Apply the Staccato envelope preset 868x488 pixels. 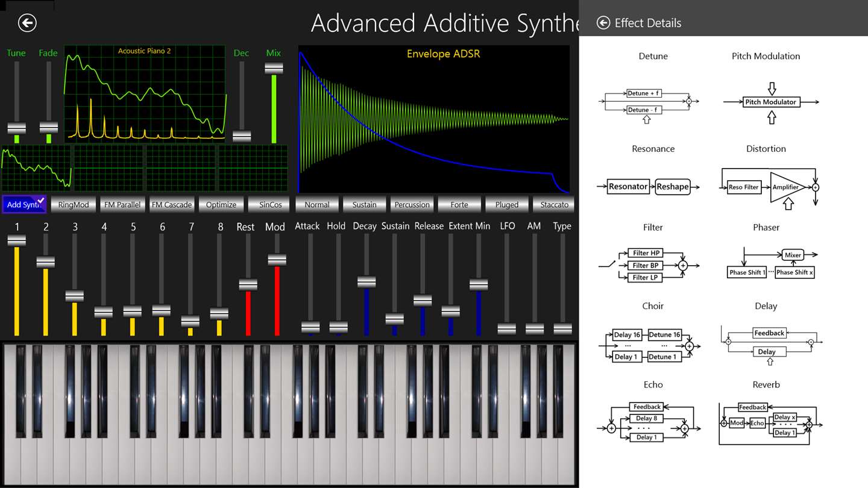(555, 204)
